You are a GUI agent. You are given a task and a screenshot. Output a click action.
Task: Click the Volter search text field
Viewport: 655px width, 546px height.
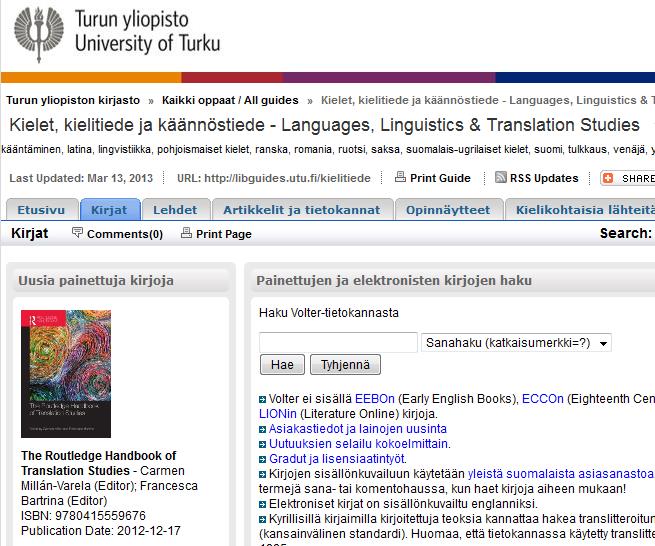point(338,343)
